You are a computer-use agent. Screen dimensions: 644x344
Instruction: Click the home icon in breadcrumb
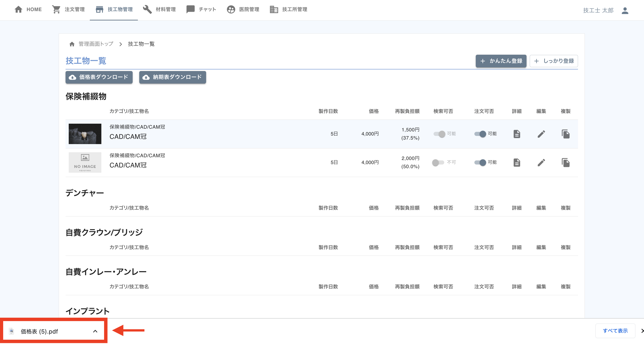(72, 44)
